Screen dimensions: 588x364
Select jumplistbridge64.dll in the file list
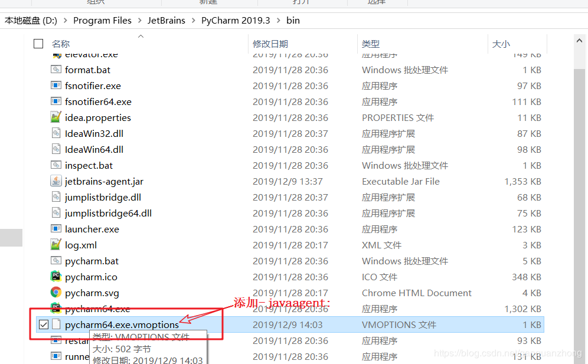pyautogui.click(x=108, y=214)
